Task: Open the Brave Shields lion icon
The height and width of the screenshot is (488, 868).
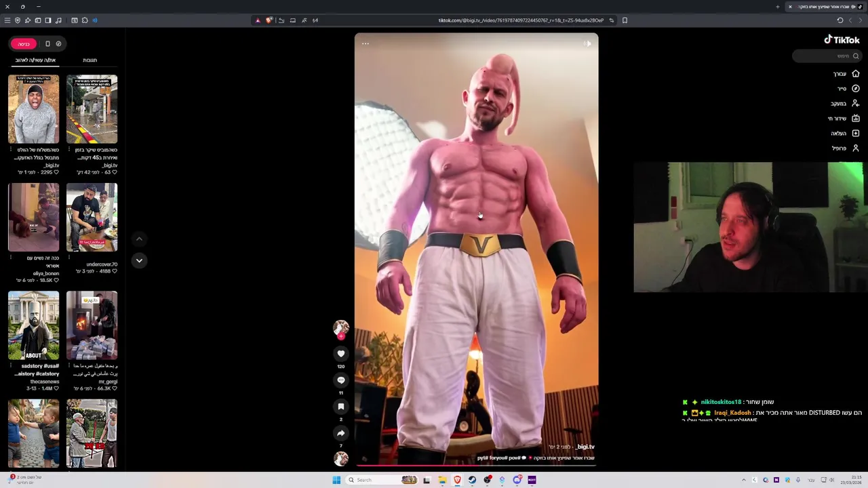Action: 269,20
